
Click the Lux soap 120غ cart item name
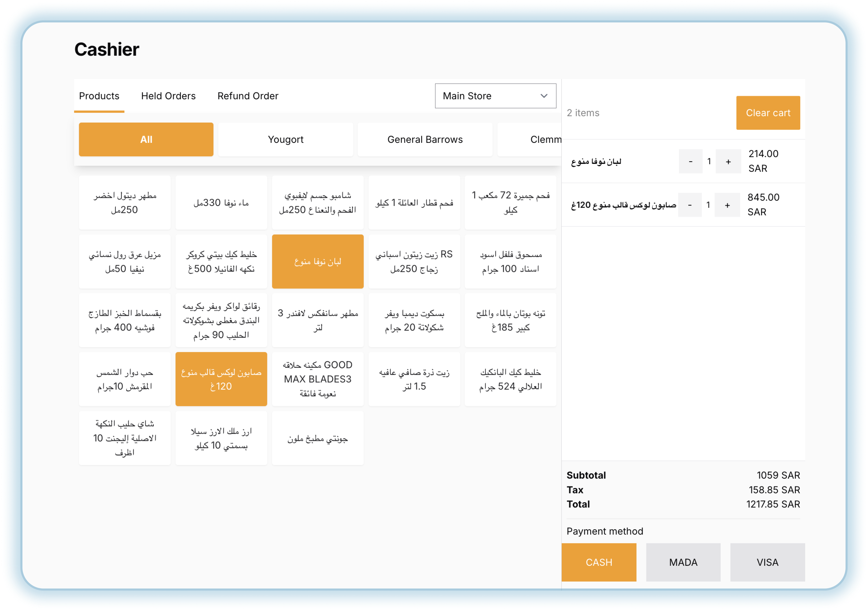click(623, 205)
